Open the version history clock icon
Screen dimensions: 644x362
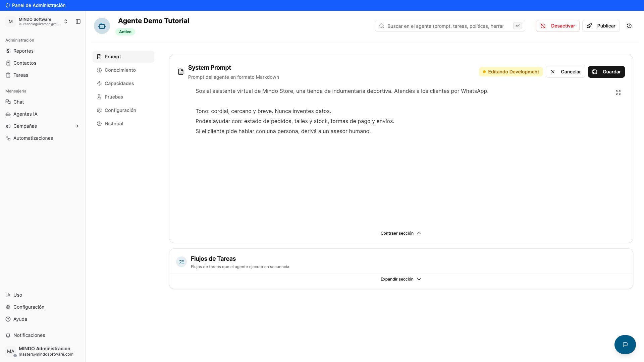pos(629,26)
